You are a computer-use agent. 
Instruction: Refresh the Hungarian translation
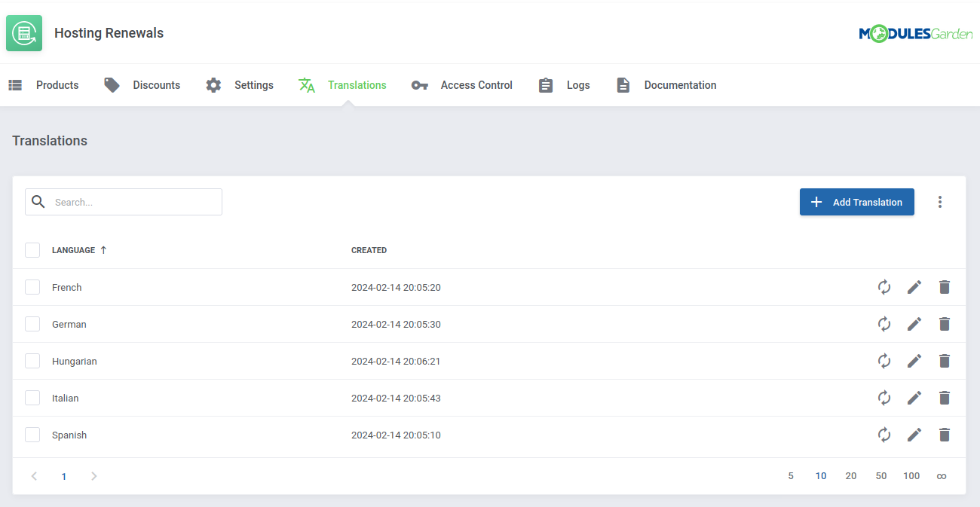(x=884, y=361)
